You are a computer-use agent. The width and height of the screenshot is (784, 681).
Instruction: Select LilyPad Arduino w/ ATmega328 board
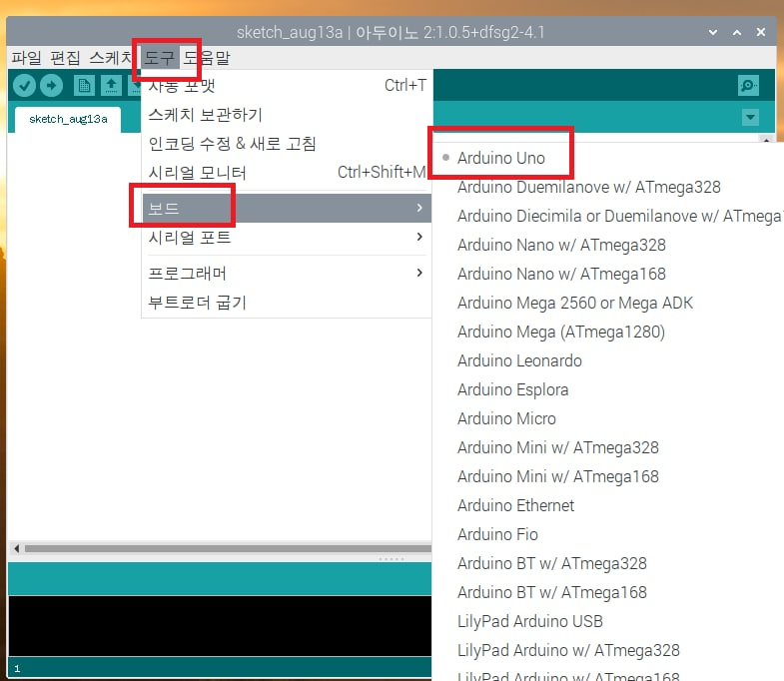click(x=608, y=650)
